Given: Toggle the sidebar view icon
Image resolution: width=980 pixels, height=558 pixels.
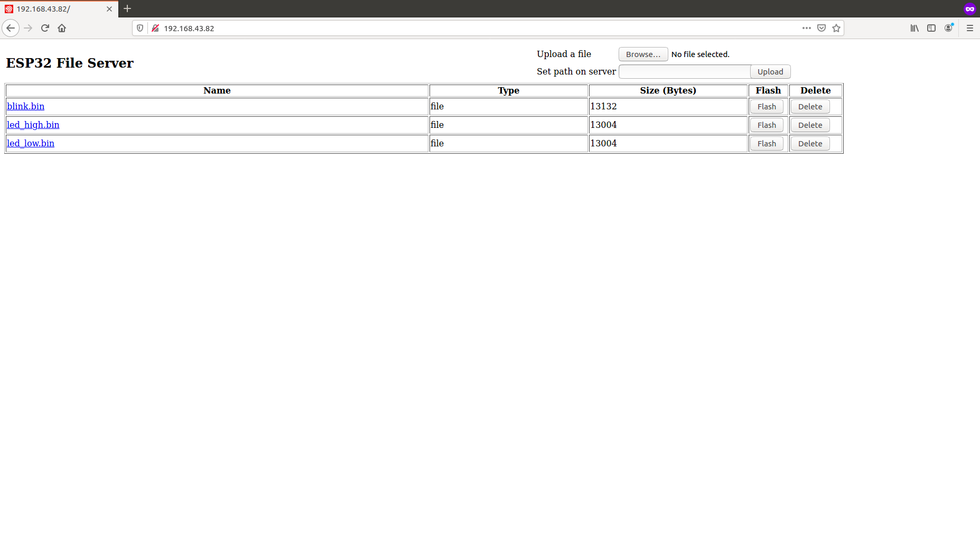Looking at the screenshot, I should [x=931, y=28].
